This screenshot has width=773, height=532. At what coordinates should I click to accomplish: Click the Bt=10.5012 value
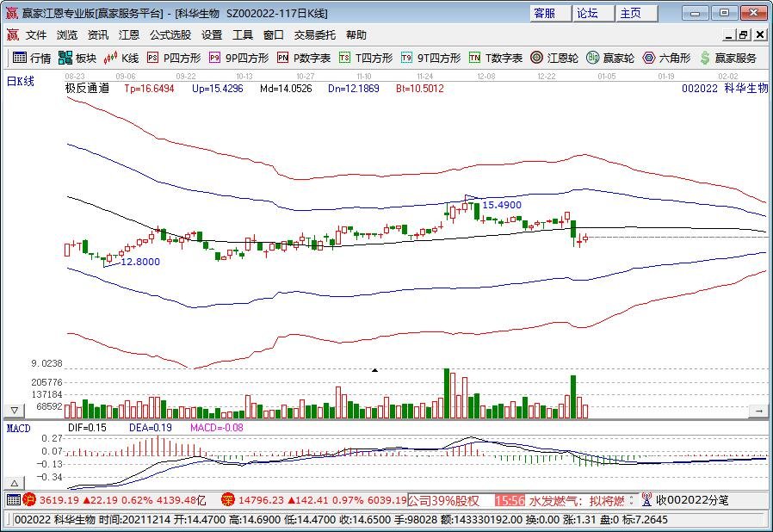tap(420, 89)
